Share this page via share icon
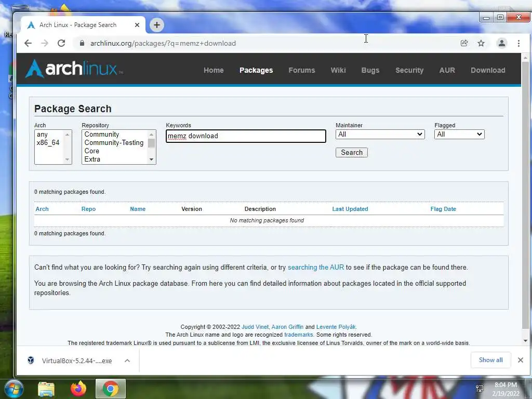Screen dimensions: 532x399 464,43
